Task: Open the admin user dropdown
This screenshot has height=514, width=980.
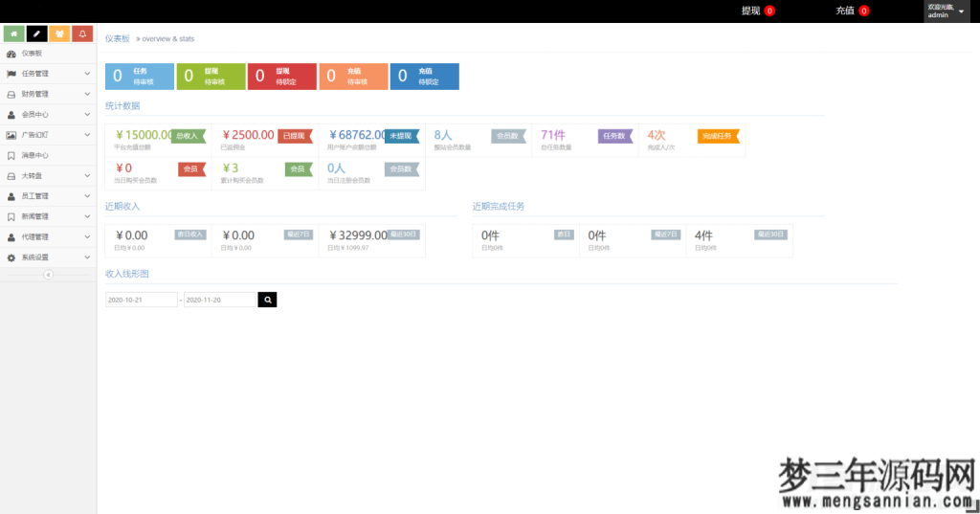Action: (947, 11)
